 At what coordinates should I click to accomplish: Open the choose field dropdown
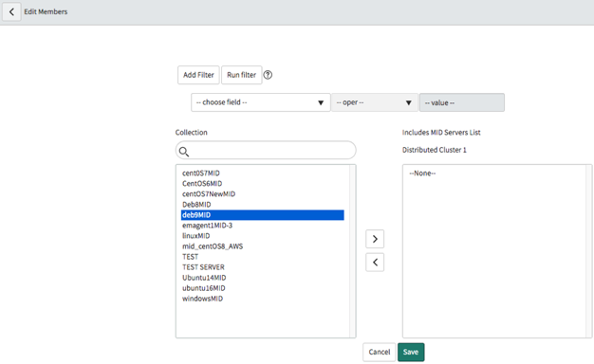[x=261, y=102]
